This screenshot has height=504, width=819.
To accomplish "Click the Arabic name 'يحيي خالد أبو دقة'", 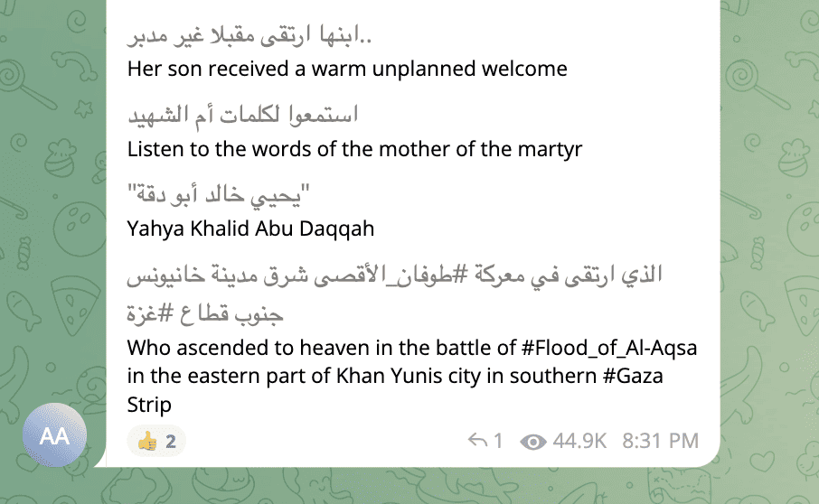I will (x=220, y=194).
